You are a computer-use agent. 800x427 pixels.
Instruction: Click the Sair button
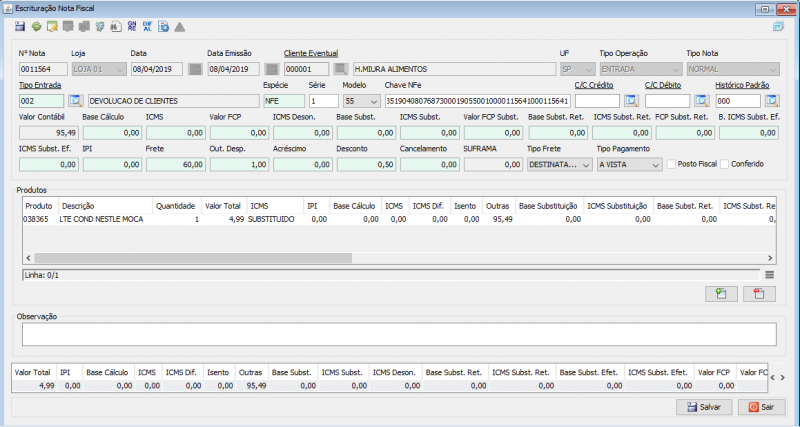(761, 407)
